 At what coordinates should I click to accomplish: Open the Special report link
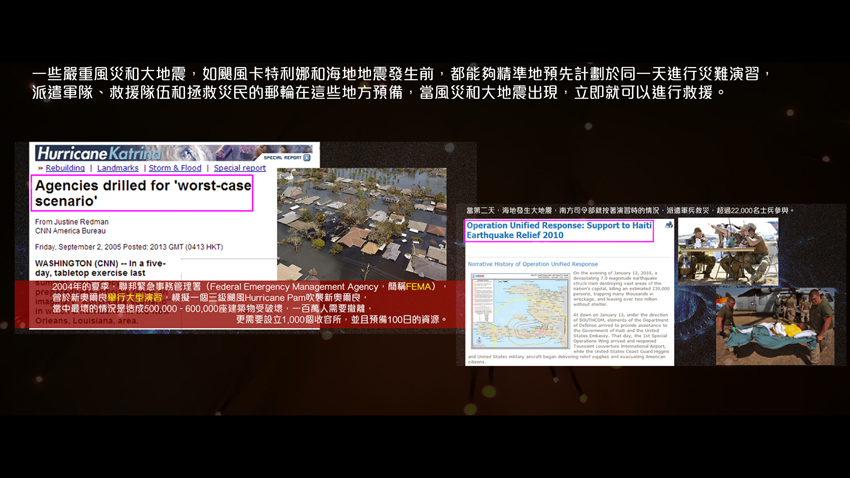(240, 168)
